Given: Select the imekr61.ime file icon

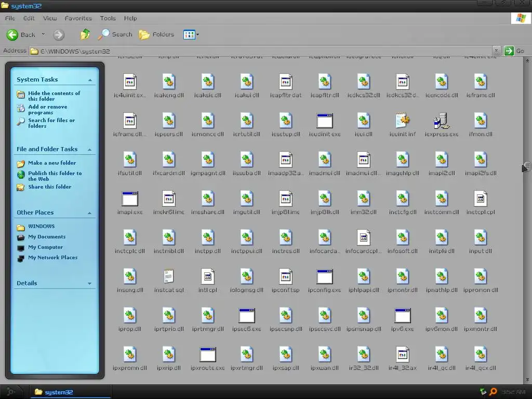Looking at the screenshot, I should 169,198.
